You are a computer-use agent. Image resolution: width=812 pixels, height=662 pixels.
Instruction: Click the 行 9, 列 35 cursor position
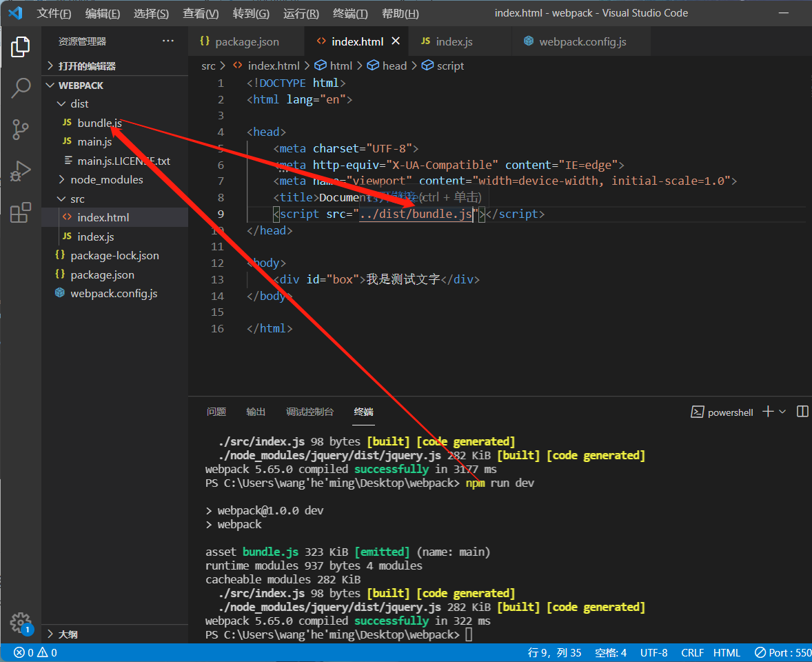554,652
